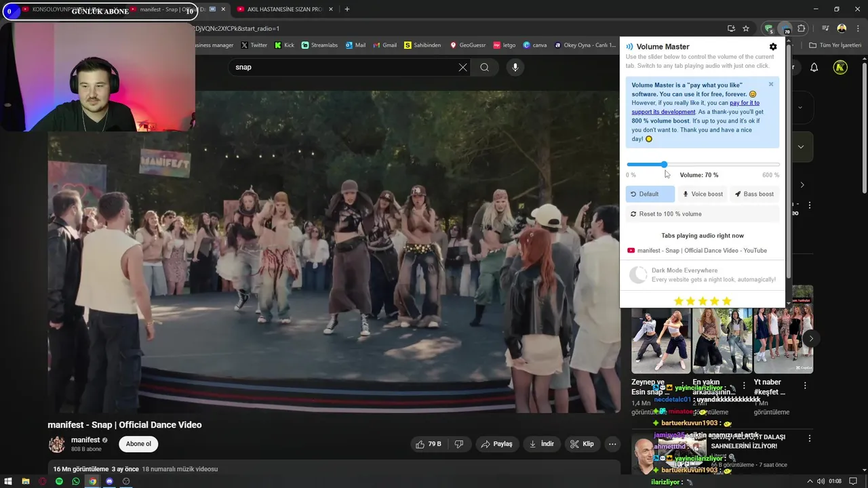Create a clip with Klip

point(582,444)
